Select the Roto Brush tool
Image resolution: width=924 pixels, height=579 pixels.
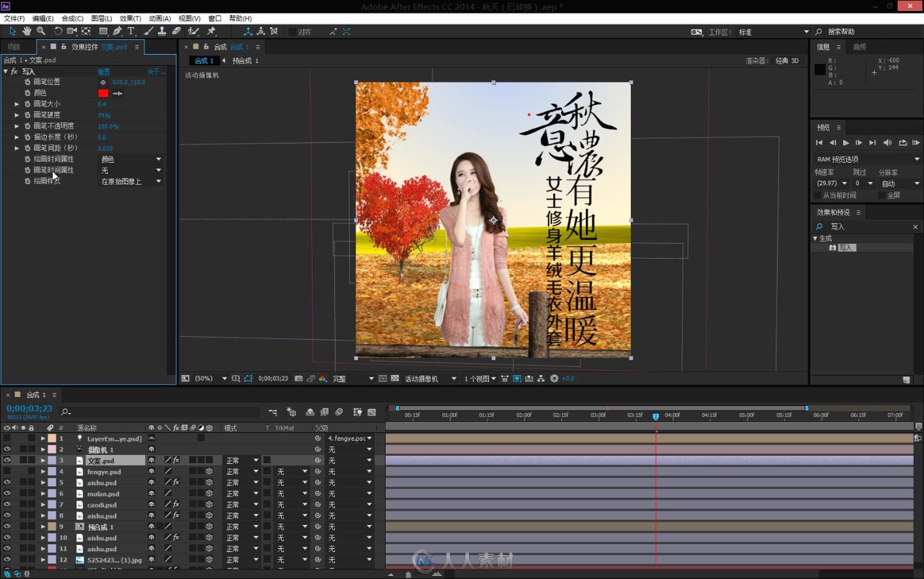click(x=193, y=31)
